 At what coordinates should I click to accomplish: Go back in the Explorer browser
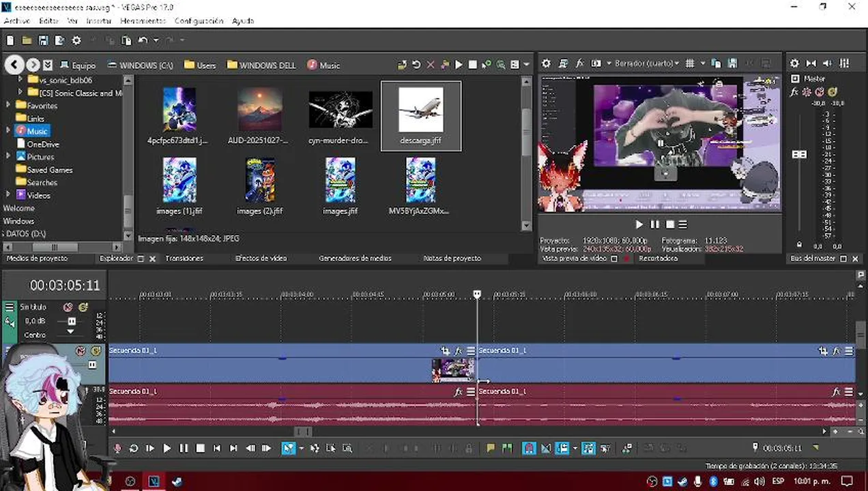tap(15, 65)
